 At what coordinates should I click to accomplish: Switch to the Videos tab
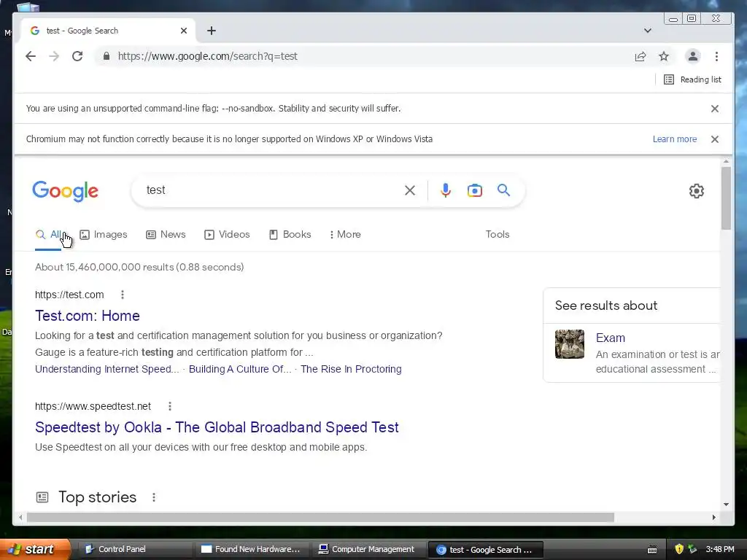tap(227, 234)
